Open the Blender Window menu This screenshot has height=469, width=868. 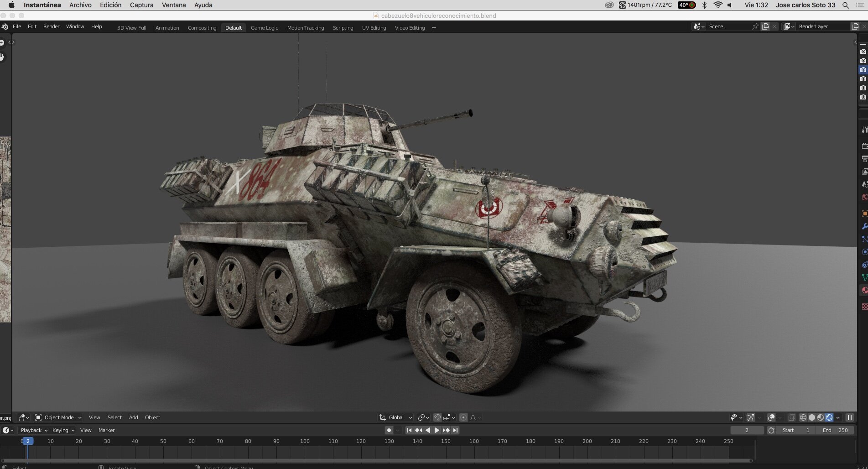coord(75,26)
